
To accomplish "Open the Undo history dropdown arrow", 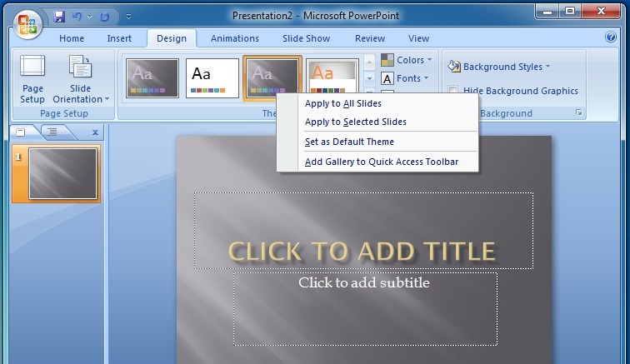I will [90, 17].
